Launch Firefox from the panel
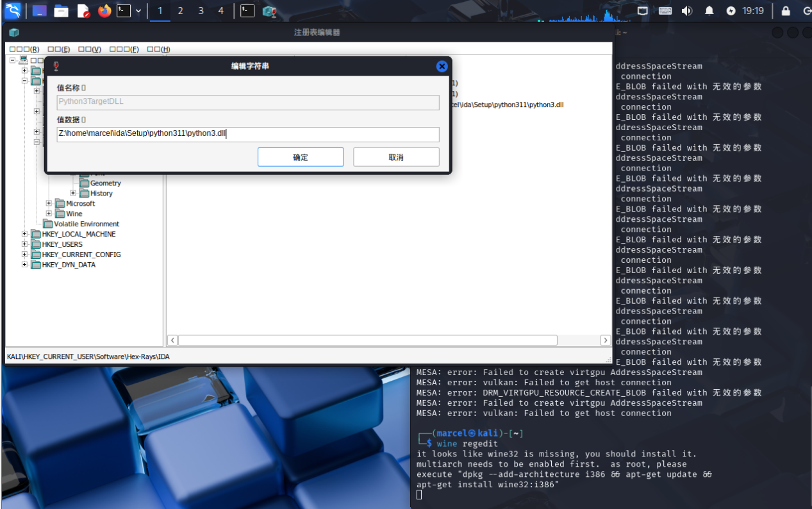The image size is (812, 509). (x=104, y=11)
